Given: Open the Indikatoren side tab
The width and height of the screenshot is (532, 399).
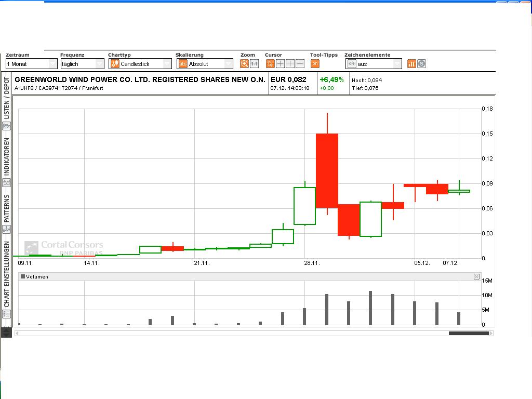Looking at the screenshot, I should 6,157.
